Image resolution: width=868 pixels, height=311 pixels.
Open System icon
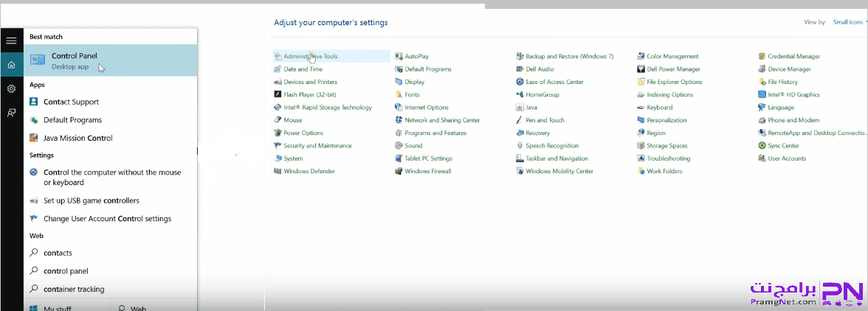(278, 158)
